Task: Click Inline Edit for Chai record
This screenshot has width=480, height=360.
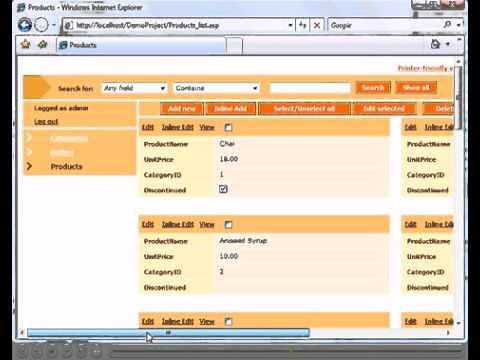Action: tap(178, 127)
